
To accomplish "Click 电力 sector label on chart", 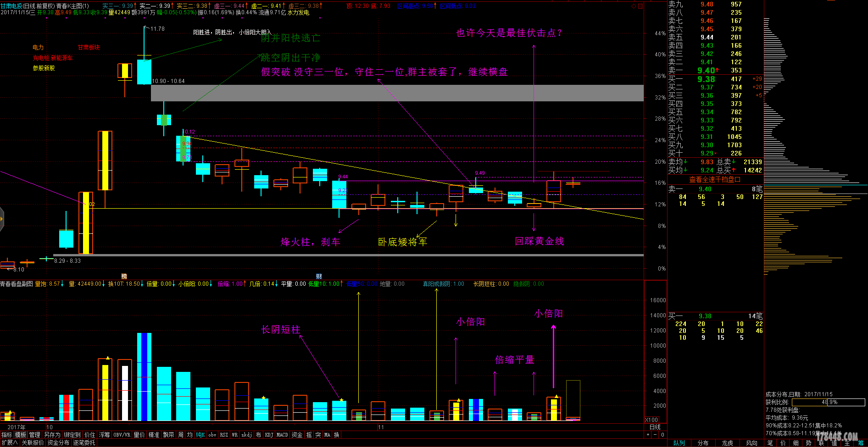I will pos(38,47).
